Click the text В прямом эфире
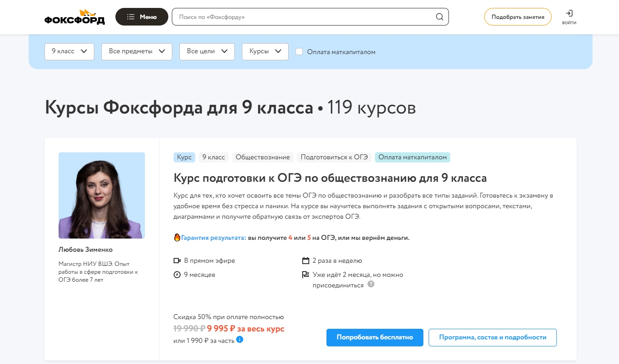This screenshot has width=619, height=364. point(209,261)
